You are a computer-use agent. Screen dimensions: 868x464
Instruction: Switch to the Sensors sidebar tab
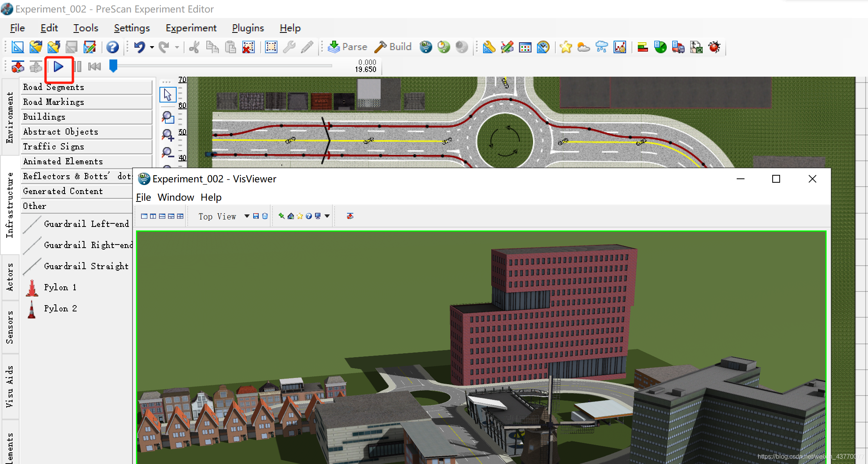tap(10, 327)
